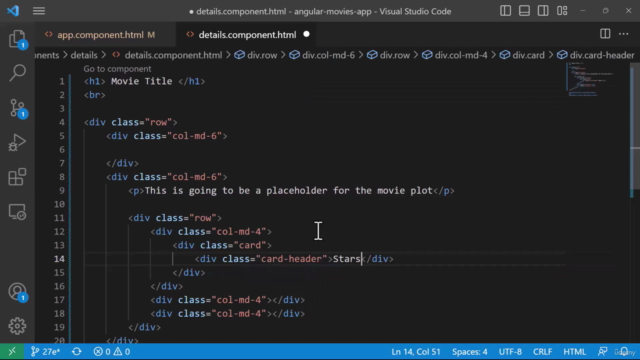Open the Search view
Viewport: 640px width, 360px height.
click(x=17, y=73)
